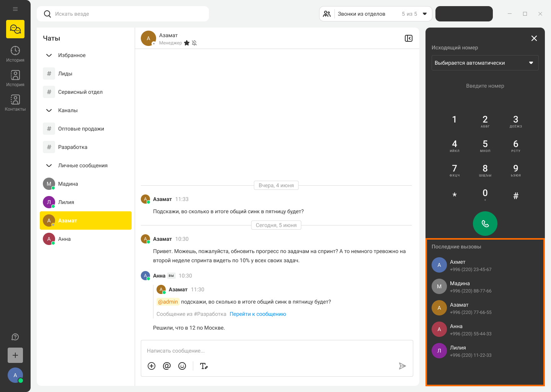The height and width of the screenshot is (392, 551).
Task: Insert a mention with the @ icon
Action: click(x=167, y=366)
